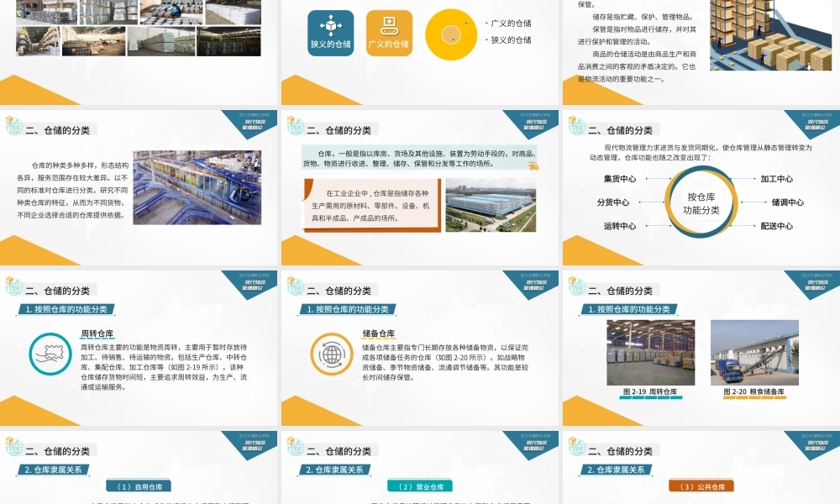
Task: Click the globe logo beside 仓储的分类 title
Action: point(14,128)
